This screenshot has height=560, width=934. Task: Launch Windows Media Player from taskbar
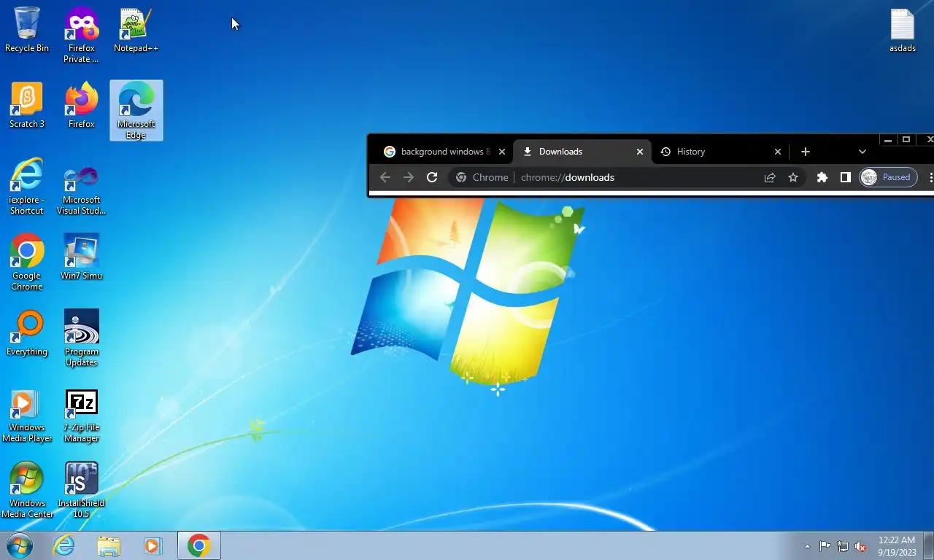coord(153,545)
